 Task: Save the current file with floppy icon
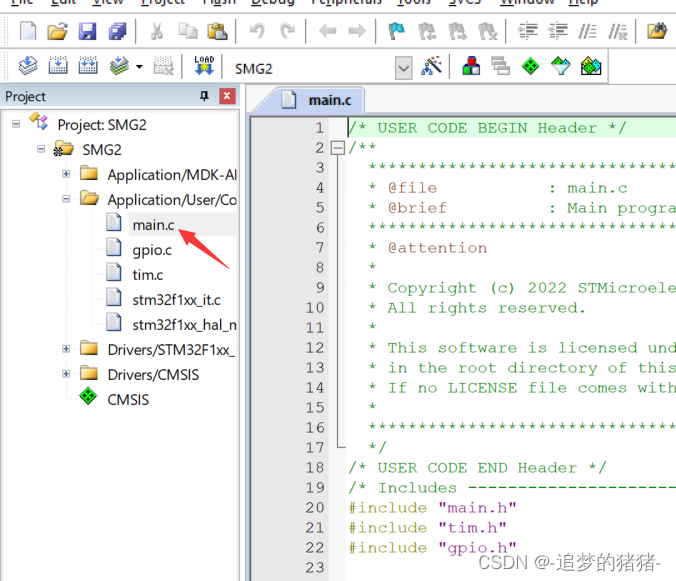point(88,31)
